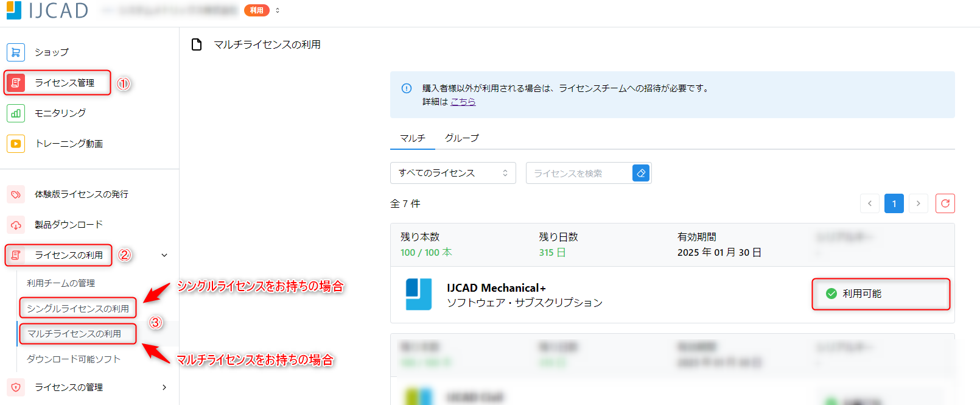The width and height of the screenshot is (980, 405).
Task: Click the ソフトウェア・サブスクリプション subtitle
Action: click(525, 303)
